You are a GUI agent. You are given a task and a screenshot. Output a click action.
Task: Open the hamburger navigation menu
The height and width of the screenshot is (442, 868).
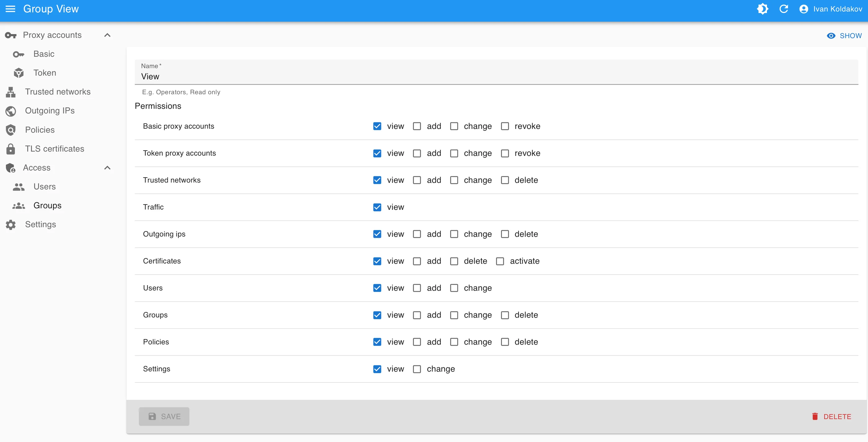(x=11, y=9)
